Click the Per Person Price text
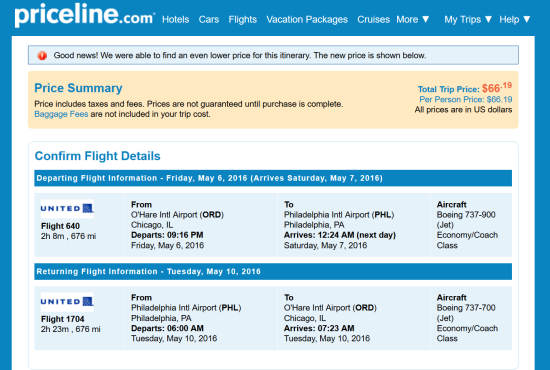550x370 pixels. click(x=465, y=100)
